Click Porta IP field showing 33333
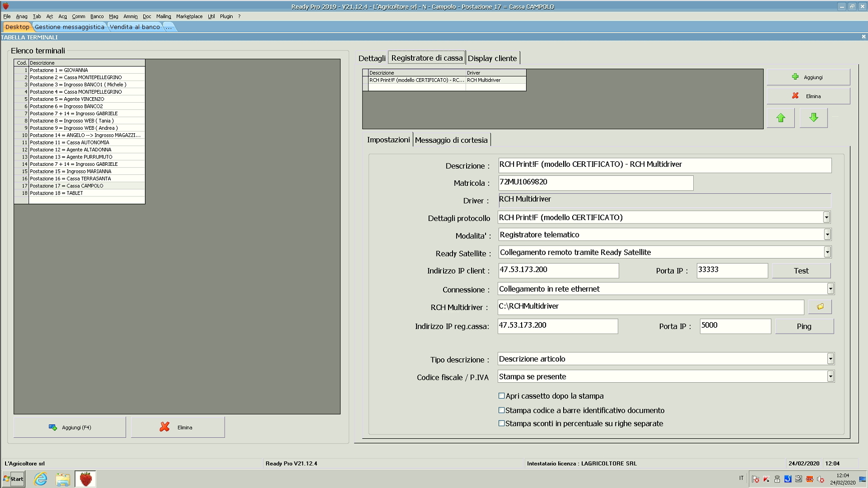Screen dimensions: 868x488 (x=732, y=270)
